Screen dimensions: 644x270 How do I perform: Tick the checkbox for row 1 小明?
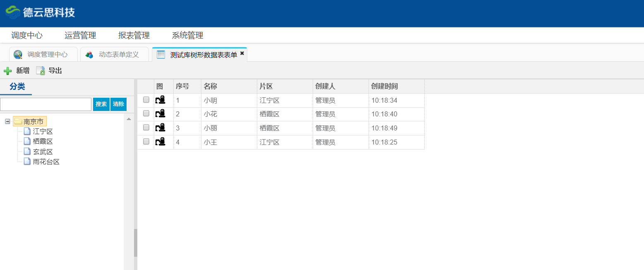coord(146,100)
